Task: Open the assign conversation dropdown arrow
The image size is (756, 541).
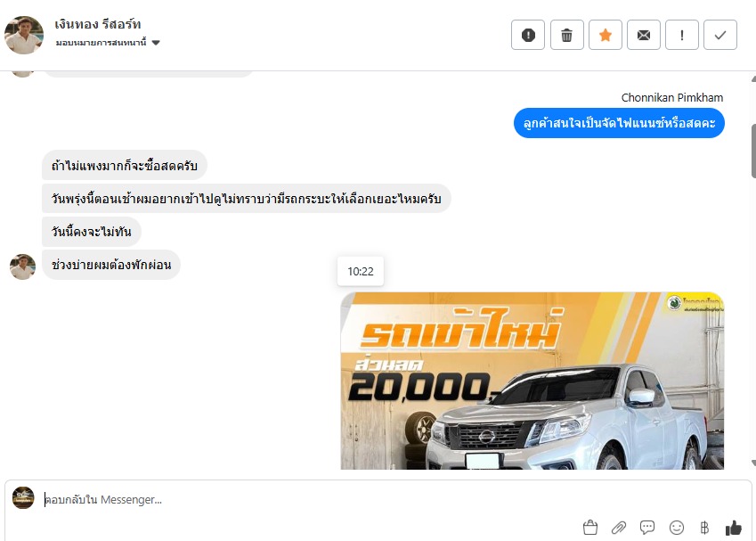Action: (x=156, y=43)
